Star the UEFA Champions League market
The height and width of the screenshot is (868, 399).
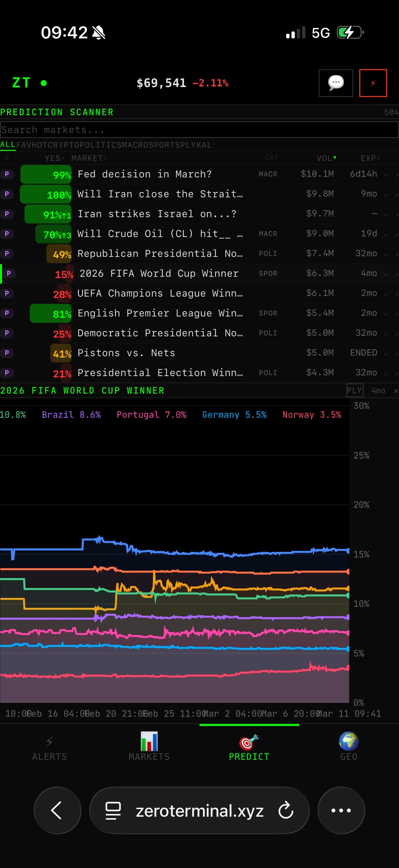[x=386, y=295]
